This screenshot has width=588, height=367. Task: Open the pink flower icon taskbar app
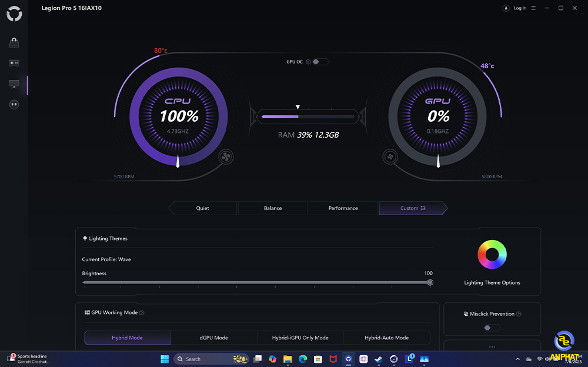(363, 359)
